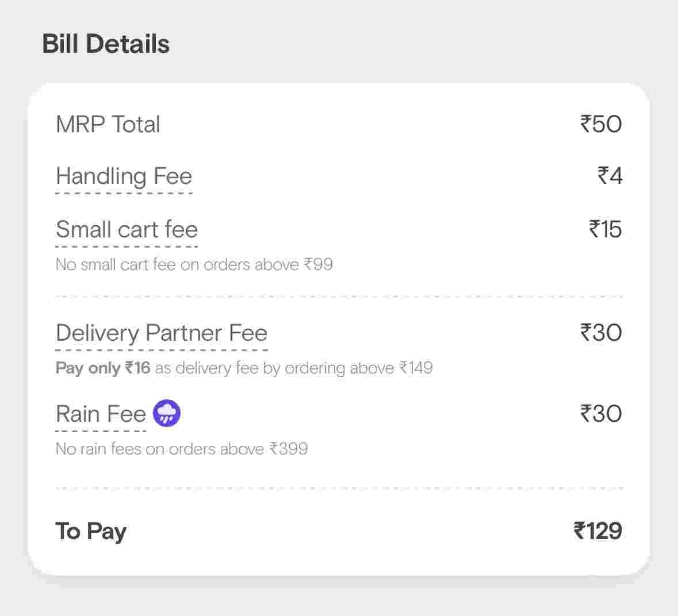Image resolution: width=678 pixels, height=616 pixels.
Task: Tap the rain cloud icon
Action: (x=167, y=413)
